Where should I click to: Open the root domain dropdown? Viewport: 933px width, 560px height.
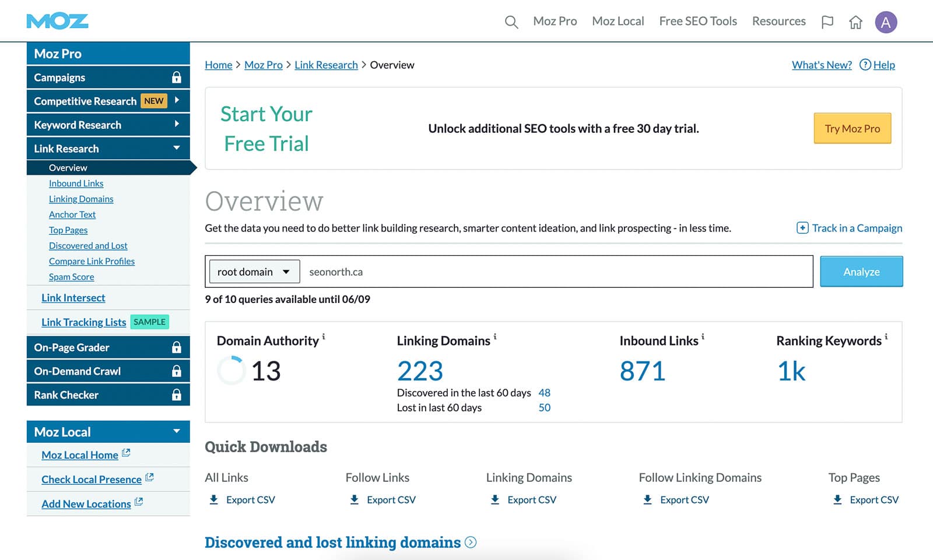[x=254, y=272]
